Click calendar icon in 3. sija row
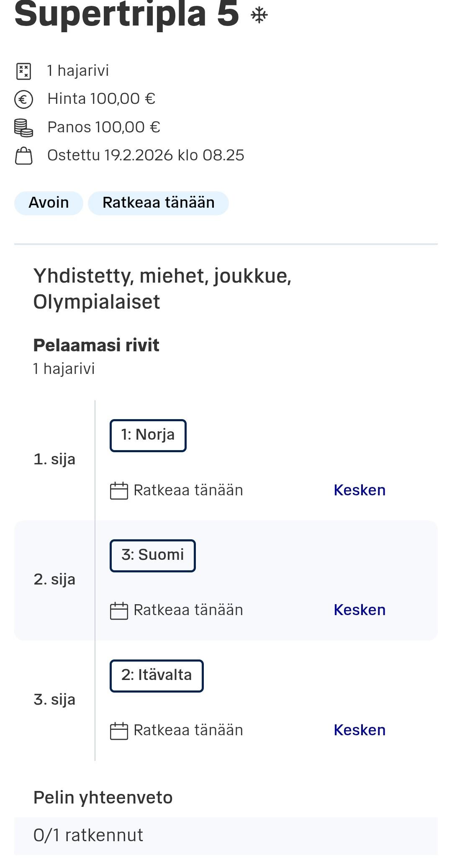This screenshot has width=452, height=868. pyautogui.click(x=119, y=731)
